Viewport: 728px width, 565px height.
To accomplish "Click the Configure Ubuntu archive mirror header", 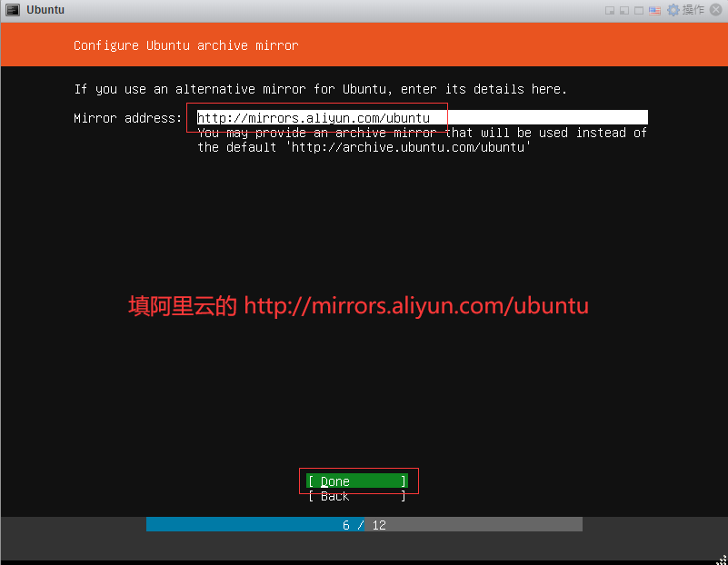I will coord(185,45).
